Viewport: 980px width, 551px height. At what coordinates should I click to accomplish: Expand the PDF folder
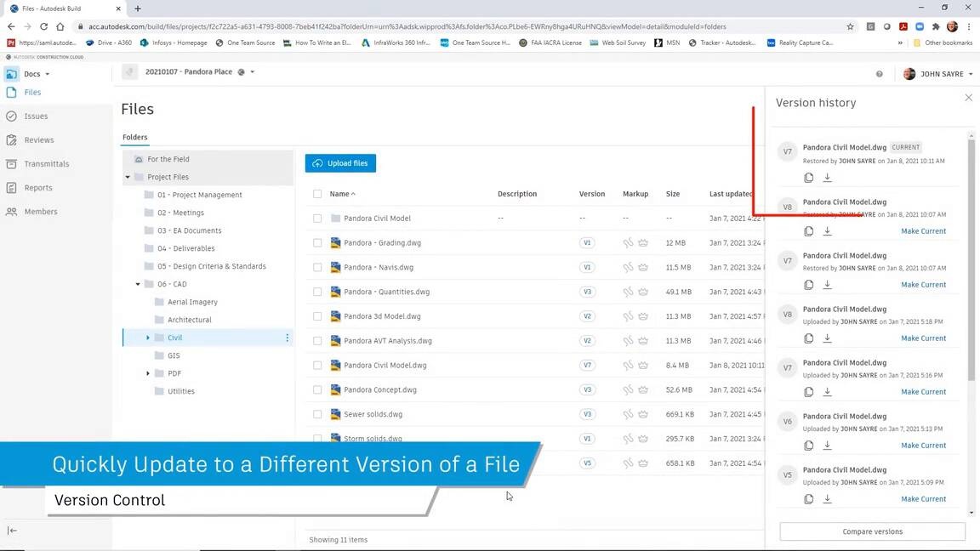(x=148, y=373)
